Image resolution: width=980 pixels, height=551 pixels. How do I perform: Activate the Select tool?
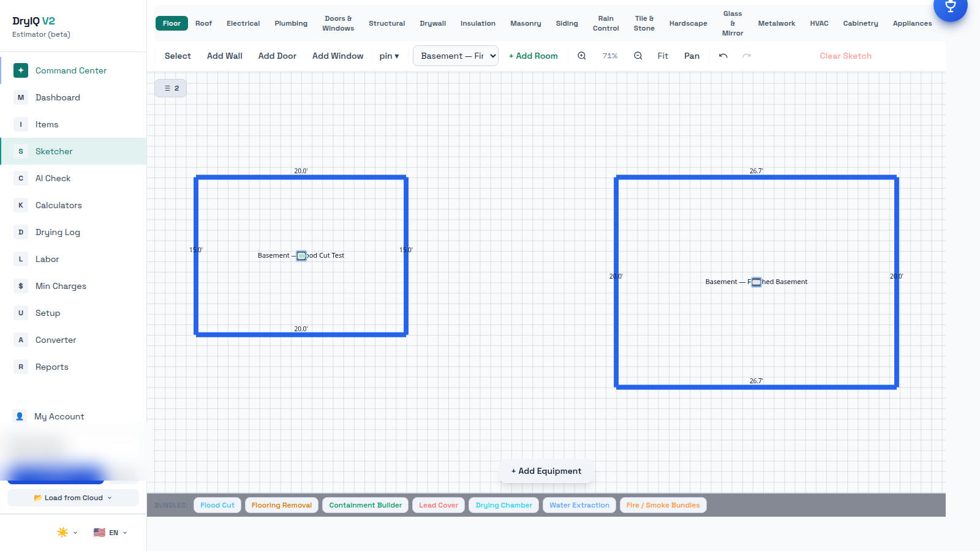[178, 56]
